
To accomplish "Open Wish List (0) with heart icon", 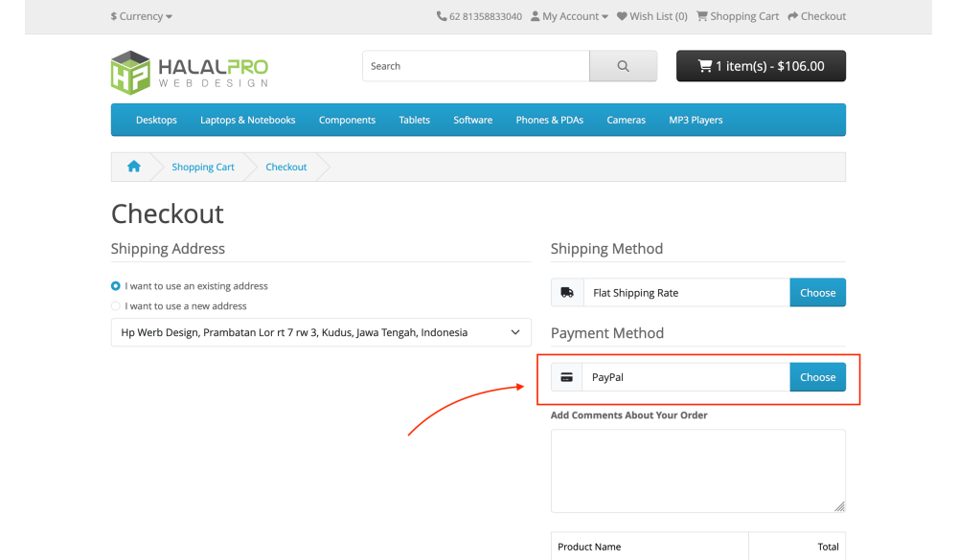I will click(651, 16).
